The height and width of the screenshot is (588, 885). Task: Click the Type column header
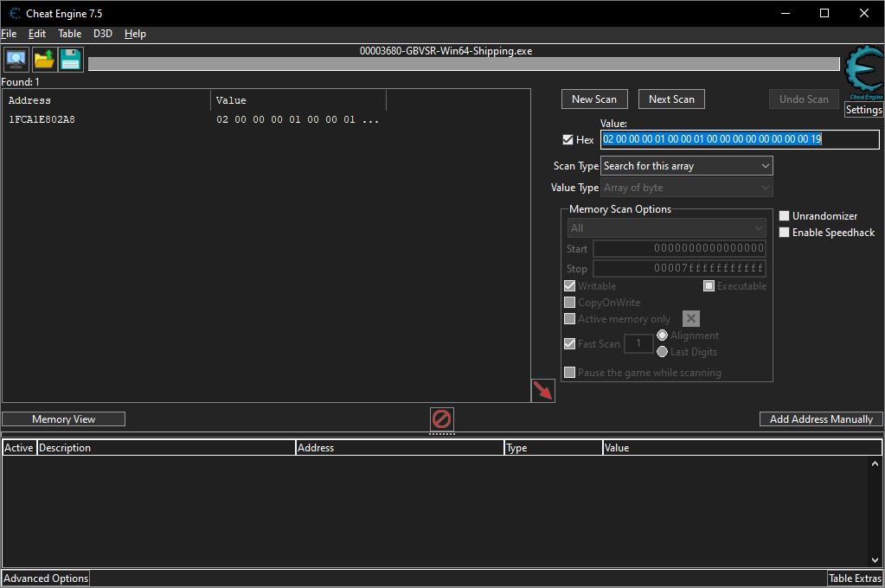553,448
